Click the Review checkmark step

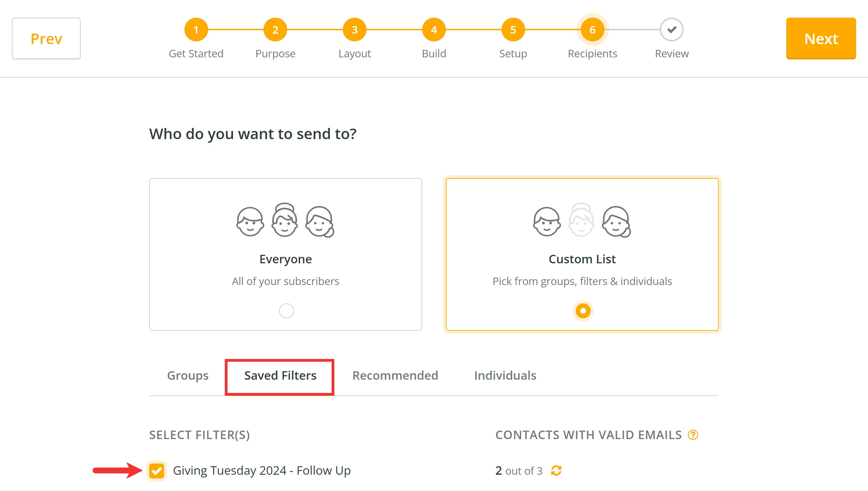pos(671,30)
